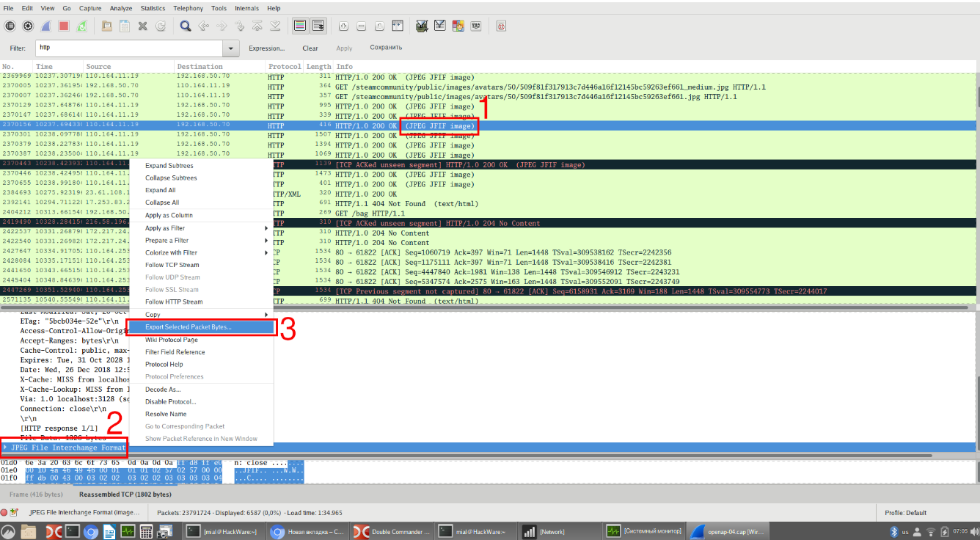
Task: Click the Expression... button
Action: pos(266,48)
